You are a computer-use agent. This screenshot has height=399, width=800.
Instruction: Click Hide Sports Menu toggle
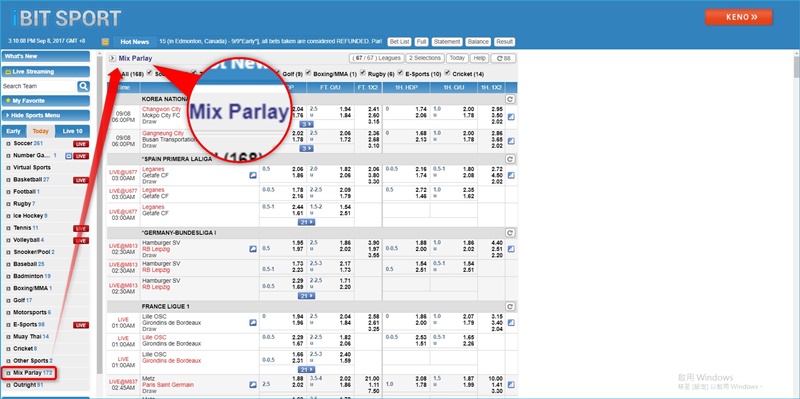coord(46,116)
